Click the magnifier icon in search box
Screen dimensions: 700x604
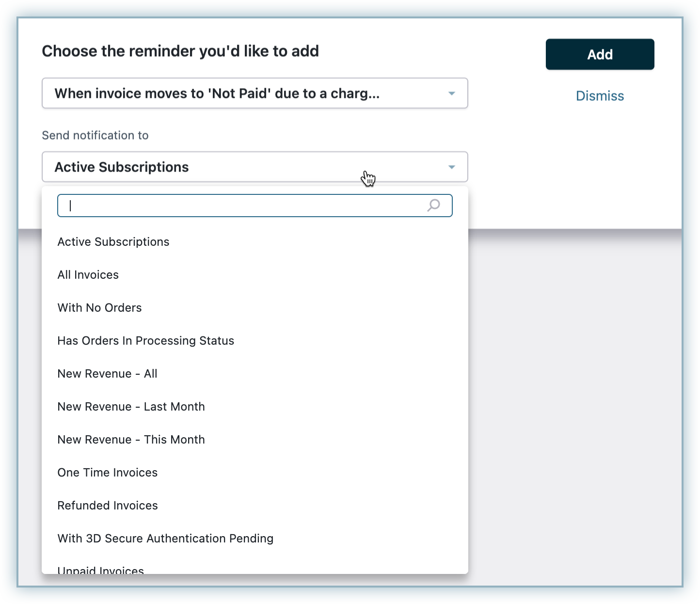tap(433, 206)
